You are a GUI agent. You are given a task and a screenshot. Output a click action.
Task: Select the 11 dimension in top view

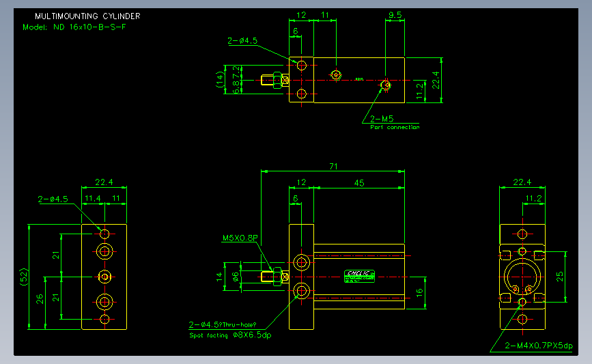pos(325,15)
